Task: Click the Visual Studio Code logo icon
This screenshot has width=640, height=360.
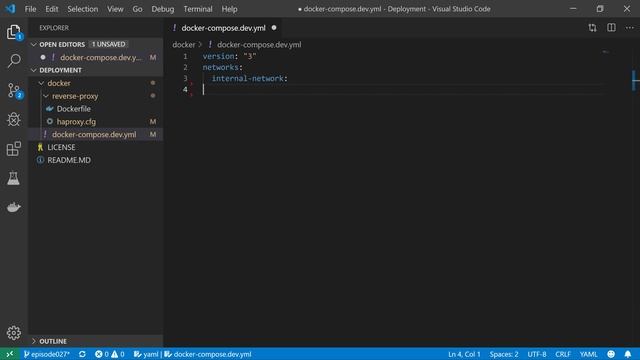Action: (x=10, y=9)
